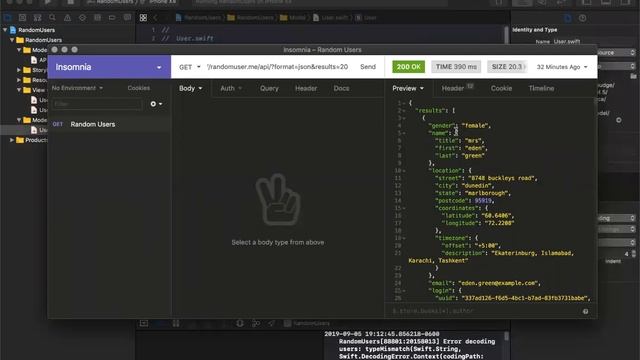Click Xcode related items grid icon
640x360 pixels.
click(143, 18)
